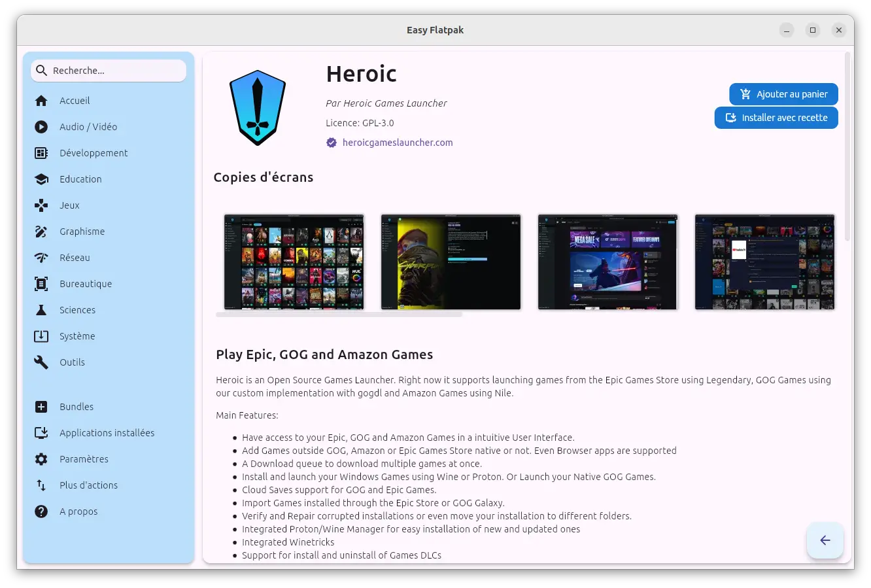Click the Plus d'actions arrows icon

[x=41, y=485]
